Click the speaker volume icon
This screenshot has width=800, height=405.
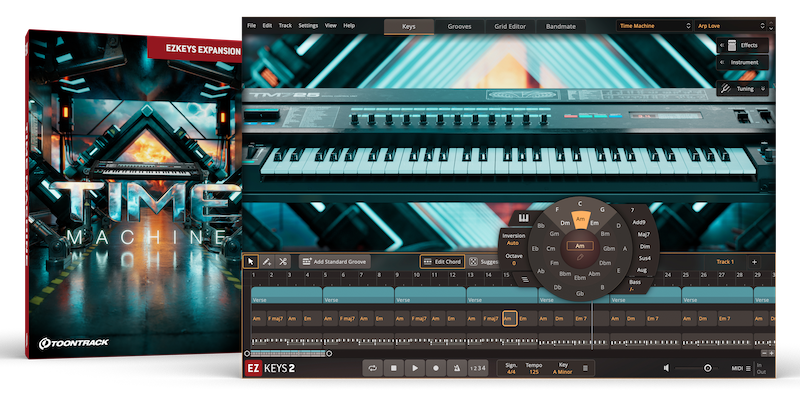(668, 368)
